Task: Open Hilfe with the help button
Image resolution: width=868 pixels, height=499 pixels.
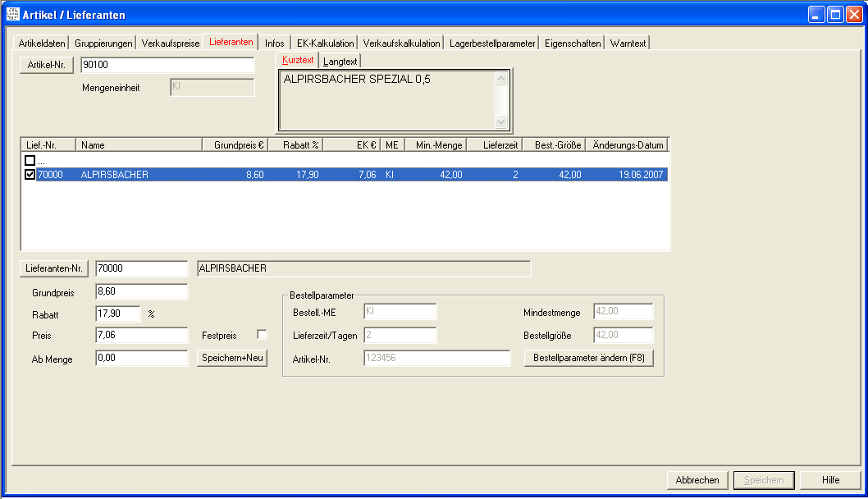Action: point(830,480)
